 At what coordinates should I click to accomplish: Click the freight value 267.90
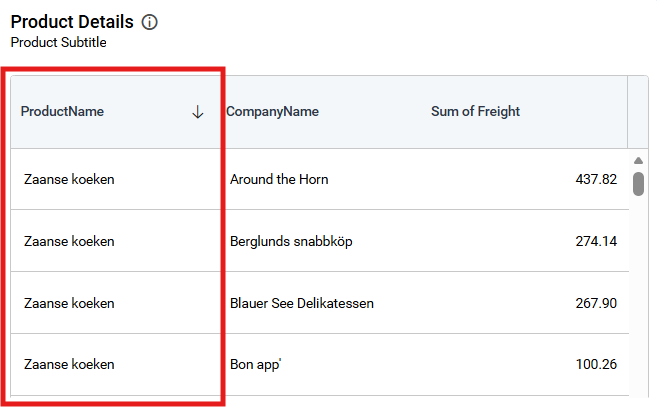596,304
